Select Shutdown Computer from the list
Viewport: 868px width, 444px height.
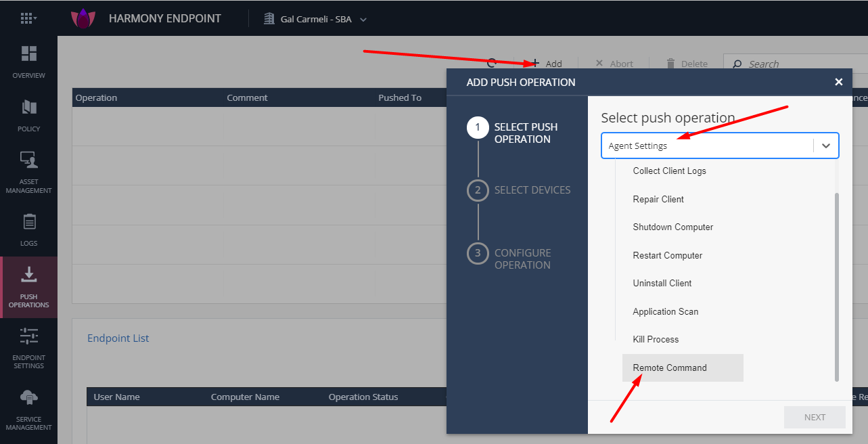pos(673,227)
